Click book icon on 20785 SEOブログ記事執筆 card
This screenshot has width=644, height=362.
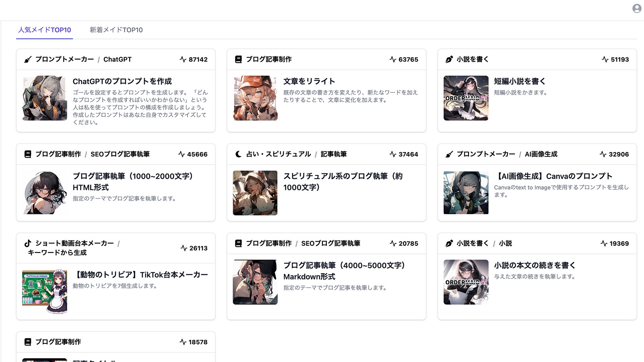coord(238,244)
